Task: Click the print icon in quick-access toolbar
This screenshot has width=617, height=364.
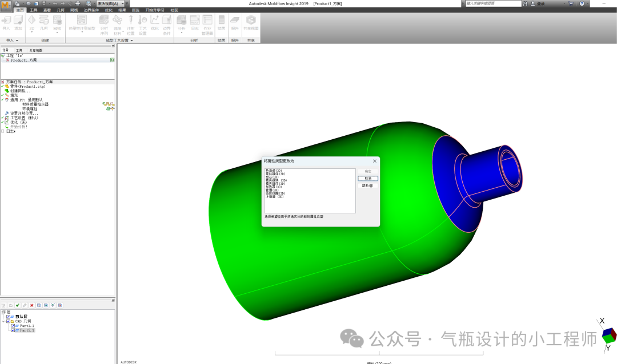Action: (78, 3)
